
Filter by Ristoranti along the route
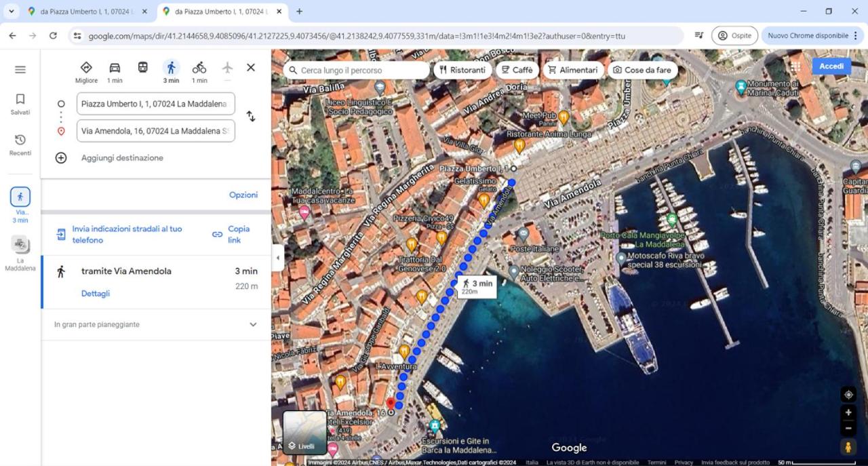462,70
